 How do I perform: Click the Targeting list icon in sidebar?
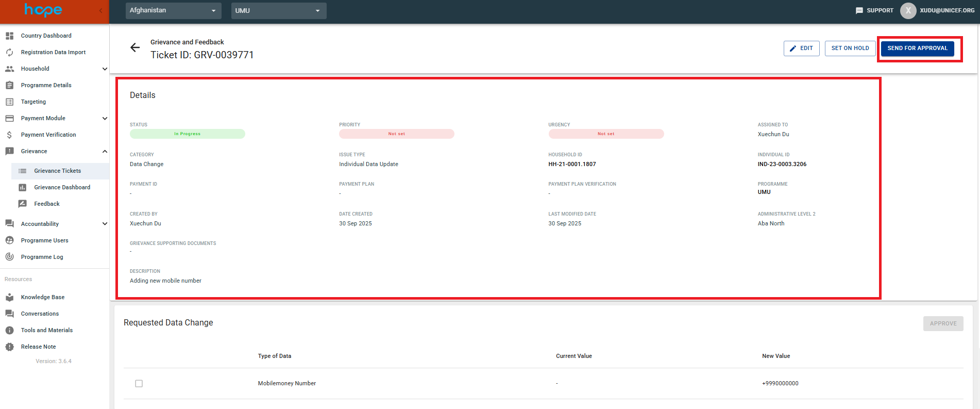(x=9, y=102)
